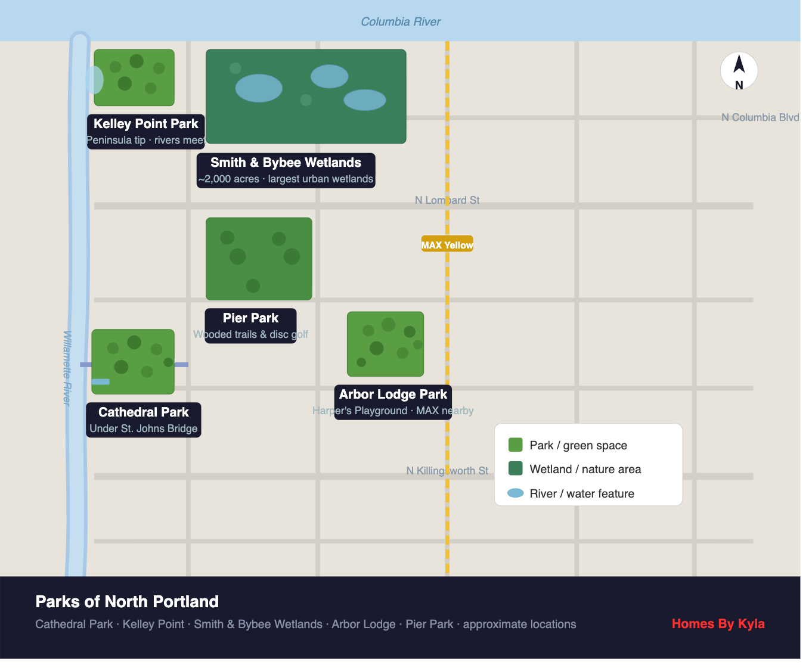Click the N Killingsworth St street label
The width and height of the screenshot is (812, 671).
coord(447,471)
